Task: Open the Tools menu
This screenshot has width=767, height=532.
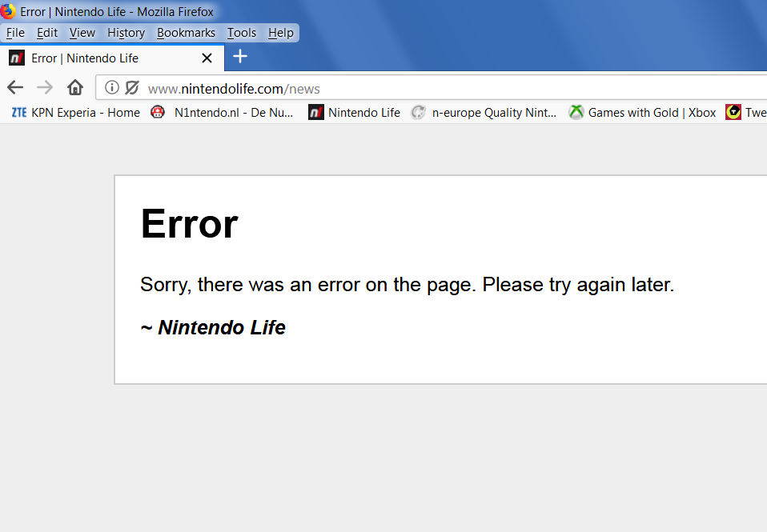Action: pos(242,33)
